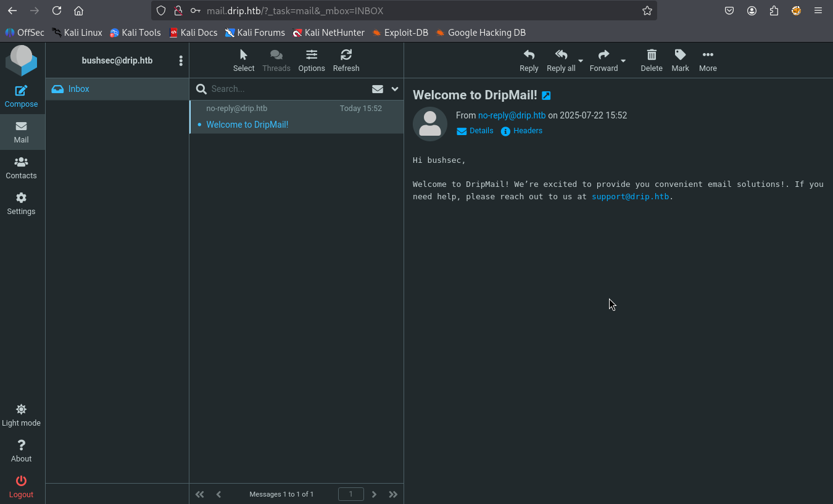Switch to the Mail section

pos(21,132)
